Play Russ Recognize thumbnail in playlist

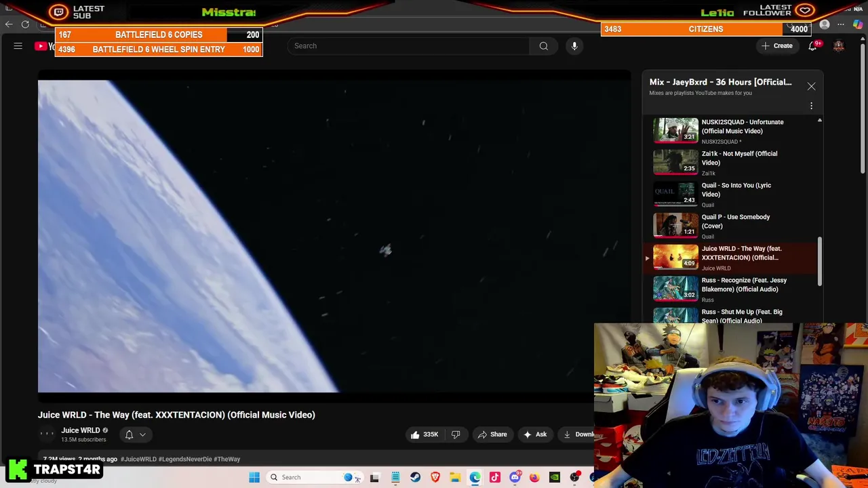[x=675, y=289]
